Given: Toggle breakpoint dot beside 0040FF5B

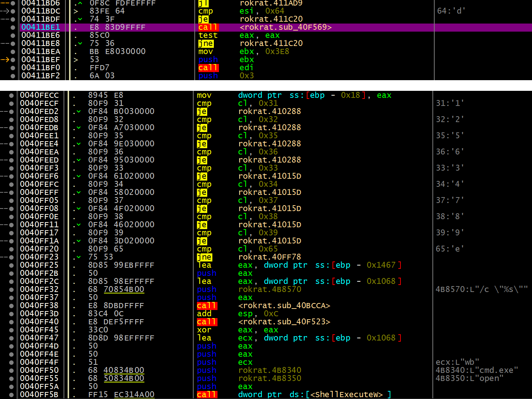Looking at the screenshot, I should coord(12,395).
